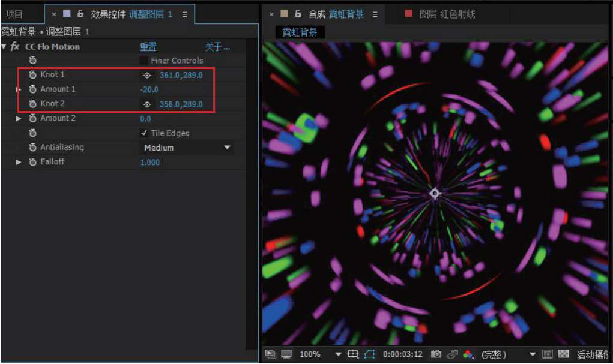
Task: Click the Knot 2 crosshair point picker
Action: pyautogui.click(x=147, y=104)
